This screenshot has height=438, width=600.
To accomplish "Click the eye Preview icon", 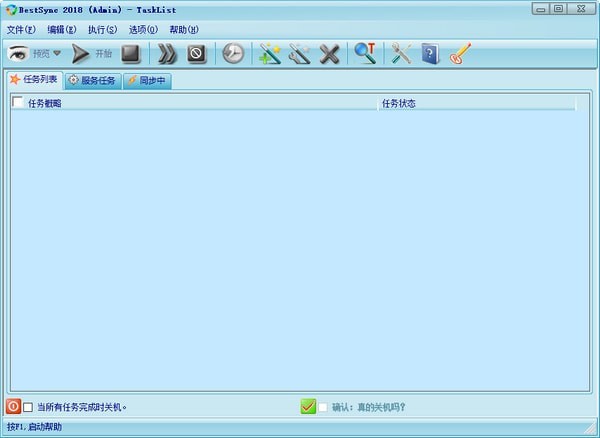I will point(18,53).
